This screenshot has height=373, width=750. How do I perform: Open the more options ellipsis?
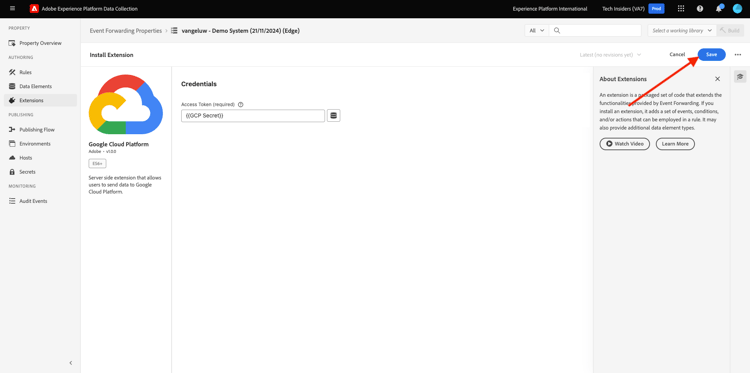(738, 55)
